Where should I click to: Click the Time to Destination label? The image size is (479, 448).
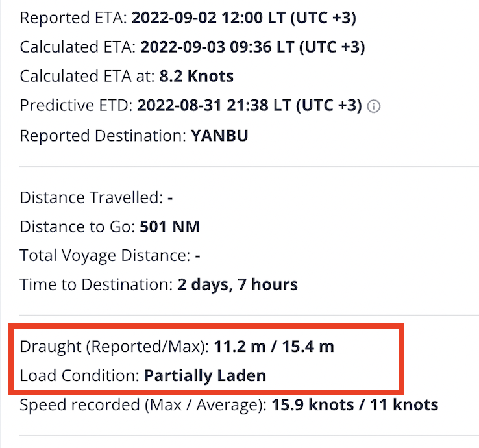[x=97, y=285]
